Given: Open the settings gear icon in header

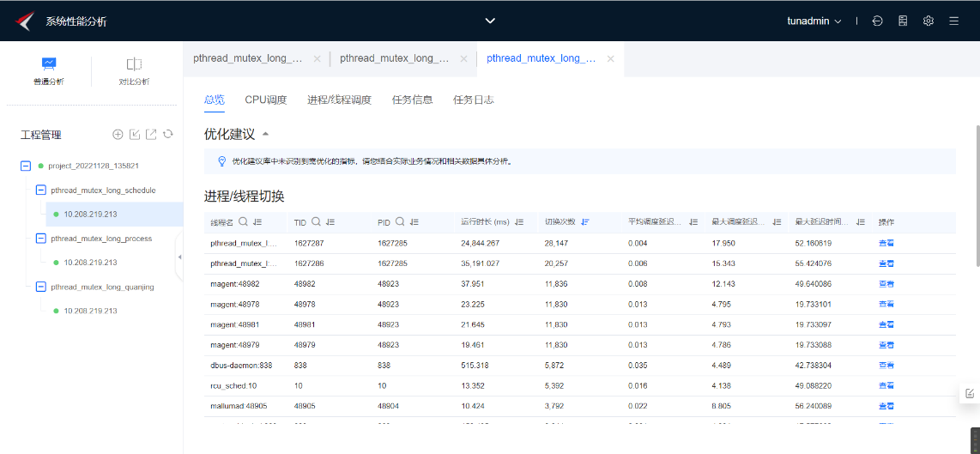Looking at the screenshot, I should click(929, 21).
